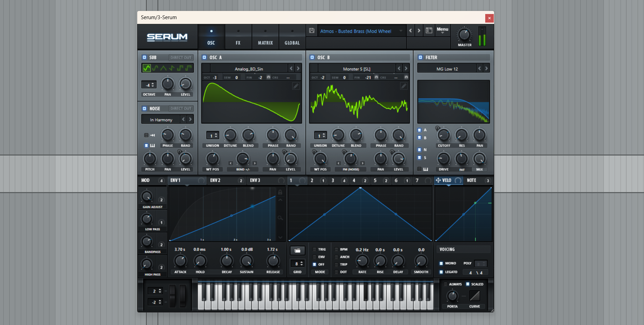
Task: Select previous noise sample before In Harmony
Action: click(183, 119)
